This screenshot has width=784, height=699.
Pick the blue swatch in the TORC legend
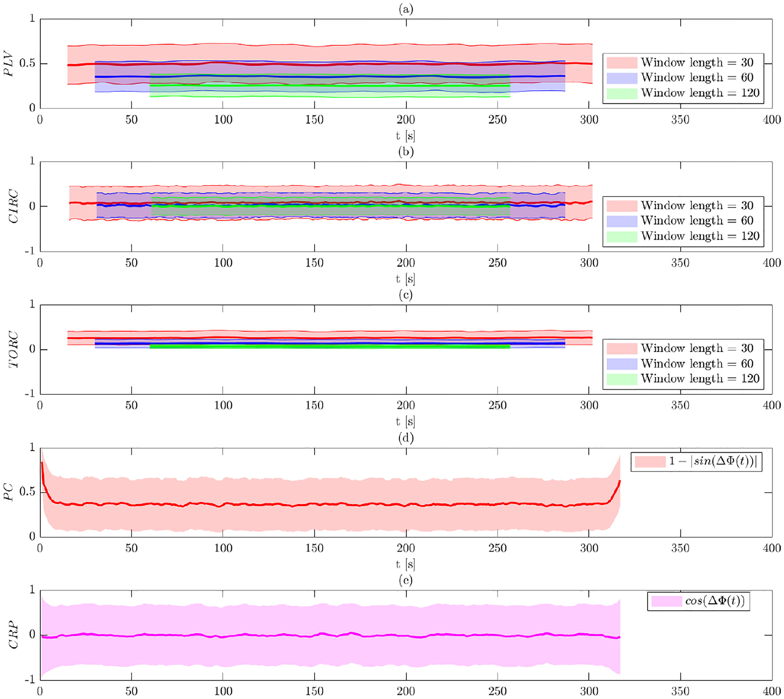(622, 364)
